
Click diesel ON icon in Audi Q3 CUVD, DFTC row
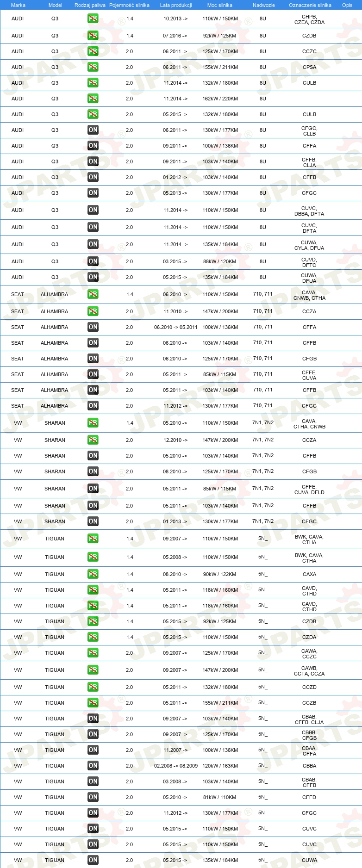click(93, 261)
